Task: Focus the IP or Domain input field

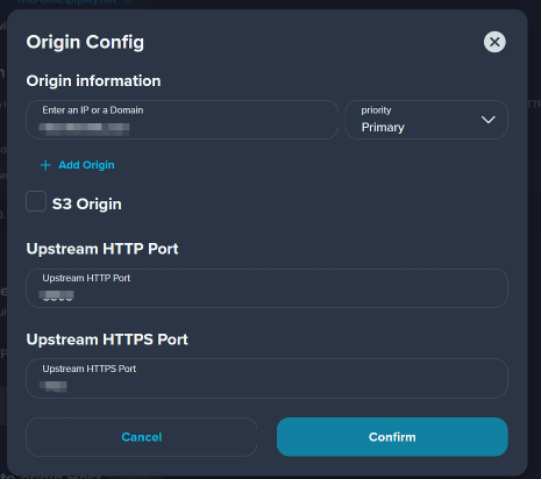Action: click(182, 120)
